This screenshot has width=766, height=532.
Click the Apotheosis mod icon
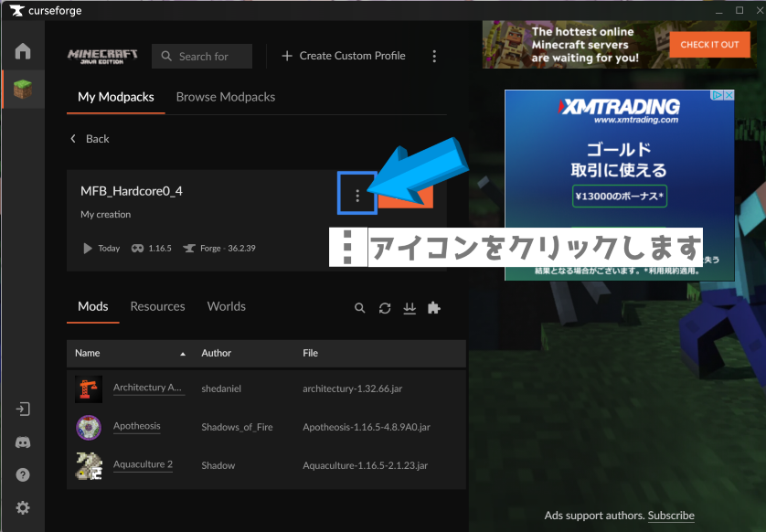pos(89,427)
